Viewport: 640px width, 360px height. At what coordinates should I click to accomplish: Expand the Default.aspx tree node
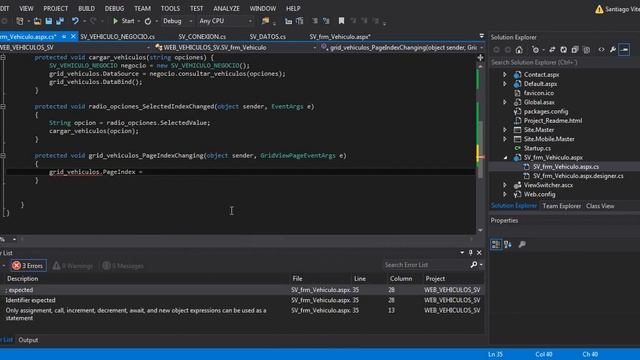point(505,84)
